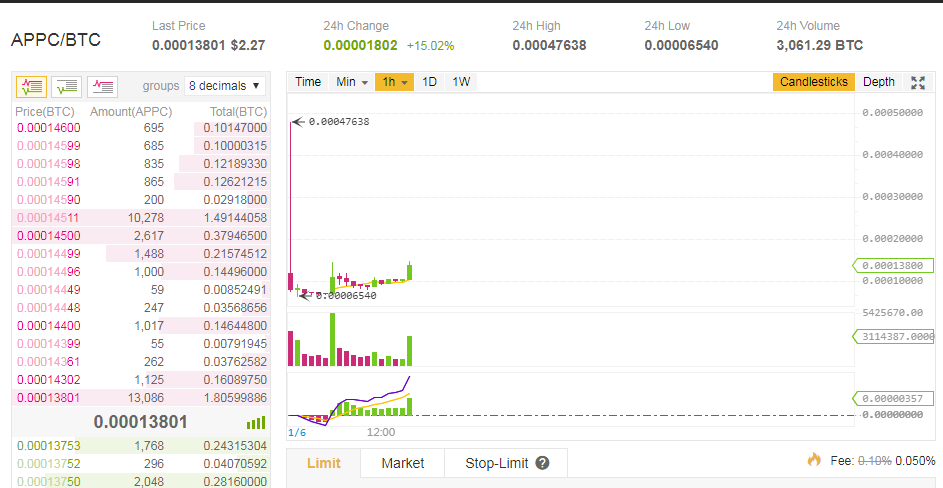This screenshot has width=943, height=488.
Task: Click the APPC/BTC pair title
Action: coord(56,40)
